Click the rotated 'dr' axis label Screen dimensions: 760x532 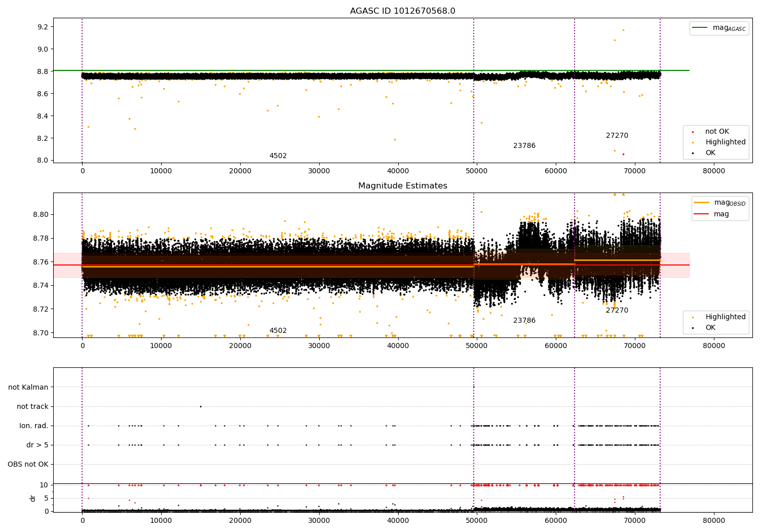(33, 498)
